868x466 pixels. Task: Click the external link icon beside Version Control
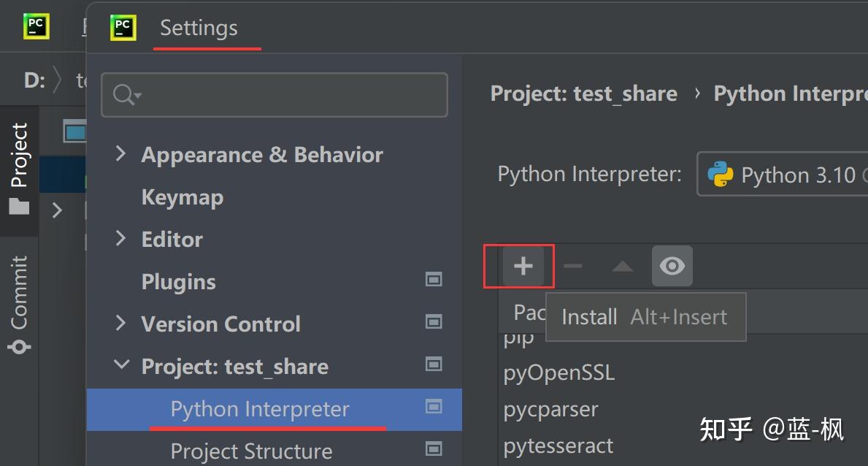(x=434, y=322)
